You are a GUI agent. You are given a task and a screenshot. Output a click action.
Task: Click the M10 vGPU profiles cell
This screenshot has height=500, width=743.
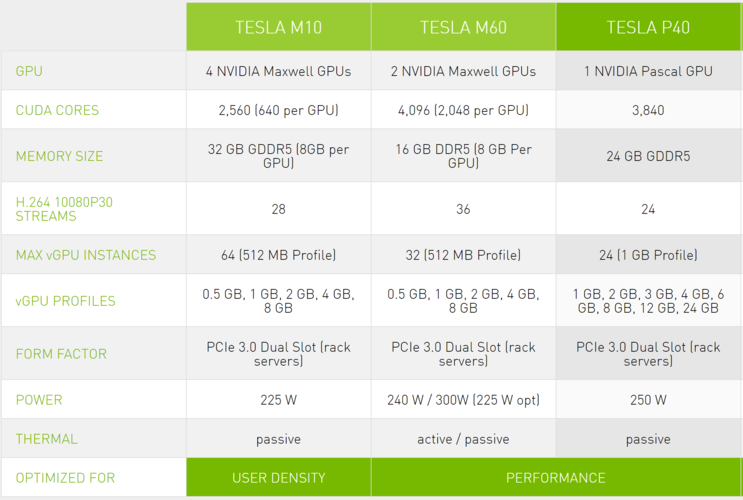click(x=279, y=301)
